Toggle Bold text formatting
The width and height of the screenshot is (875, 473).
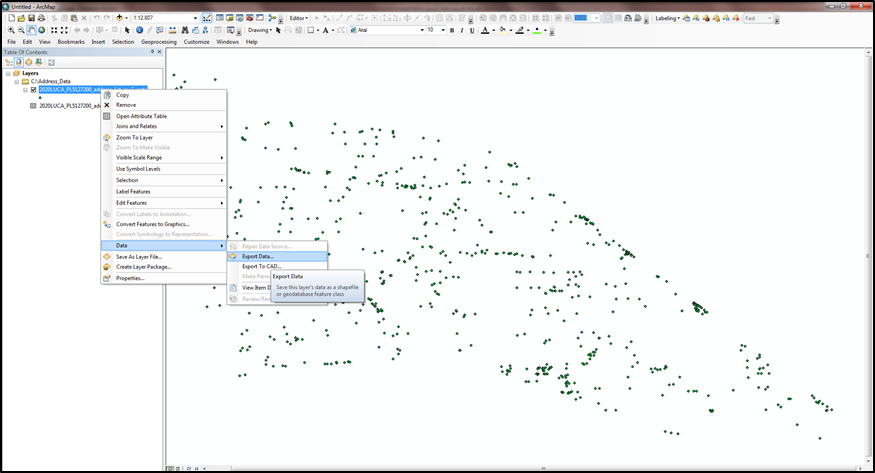[451, 30]
